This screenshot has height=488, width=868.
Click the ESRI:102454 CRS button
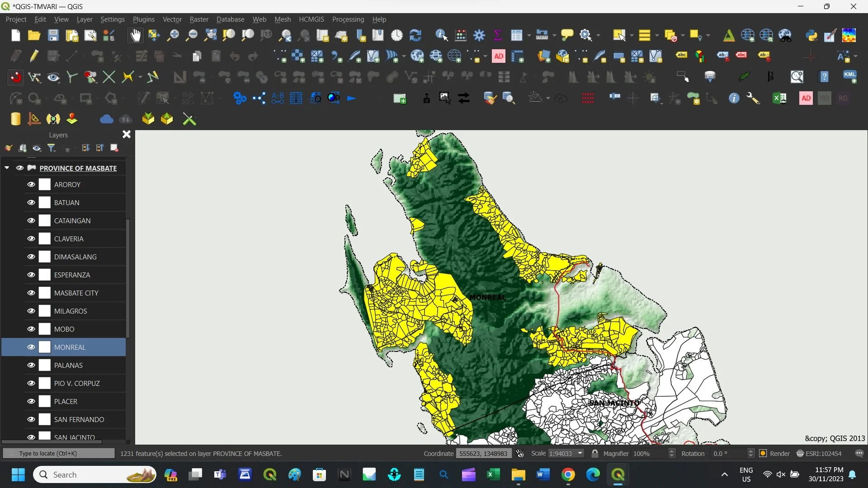click(x=820, y=453)
